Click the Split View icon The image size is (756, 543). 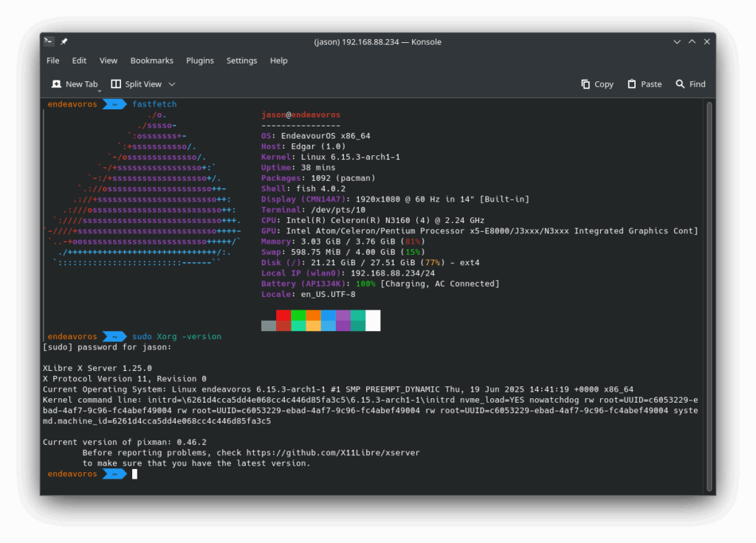[116, 84]
